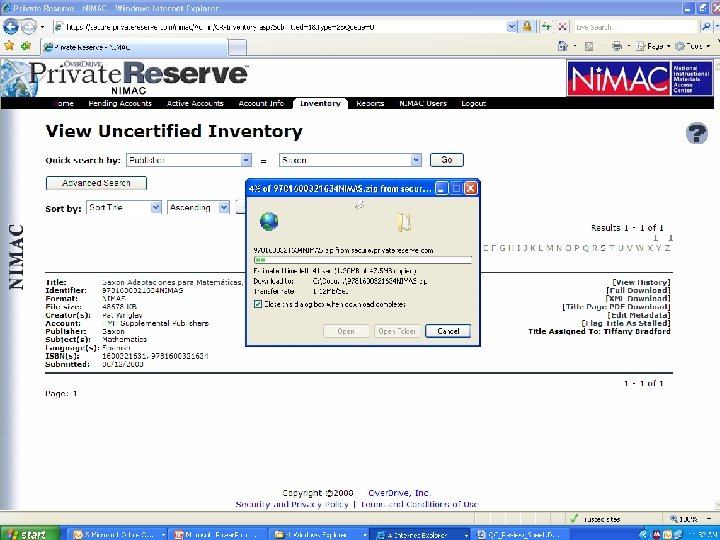The width and height of the screenshot is (720, 540).
Task: Open the NIMAC Users navigation item
Action: click(x=422, y=103)
